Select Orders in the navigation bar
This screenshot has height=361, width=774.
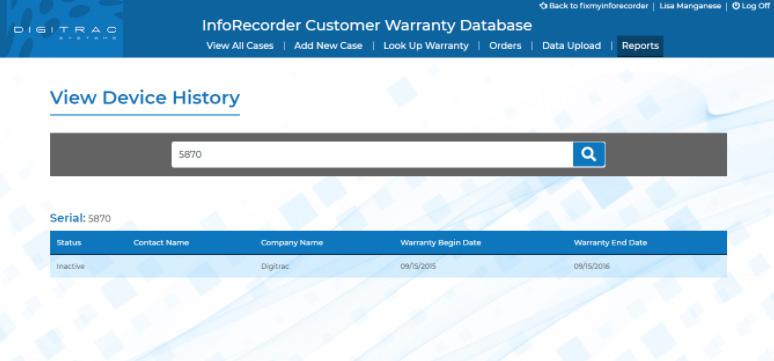coord(505,46)
